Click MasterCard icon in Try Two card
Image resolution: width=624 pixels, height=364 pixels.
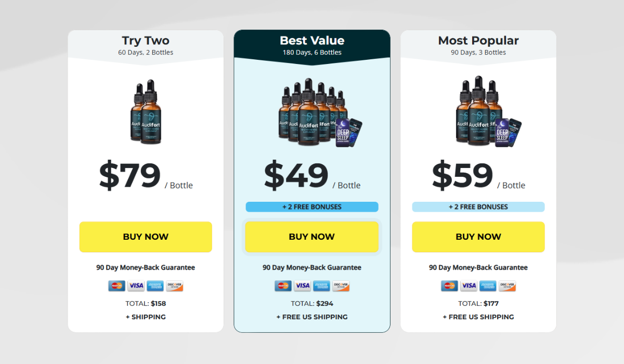[x=117, y=285]
